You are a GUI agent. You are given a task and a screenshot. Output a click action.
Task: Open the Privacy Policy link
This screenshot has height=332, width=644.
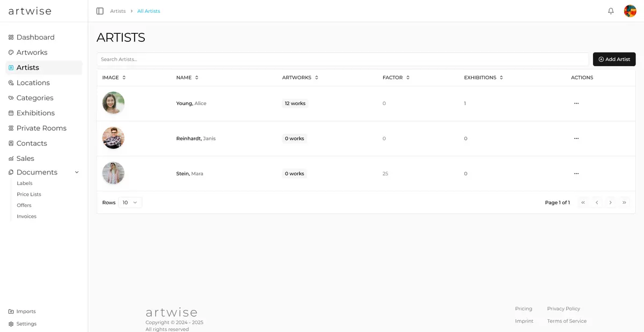[563, 308]
